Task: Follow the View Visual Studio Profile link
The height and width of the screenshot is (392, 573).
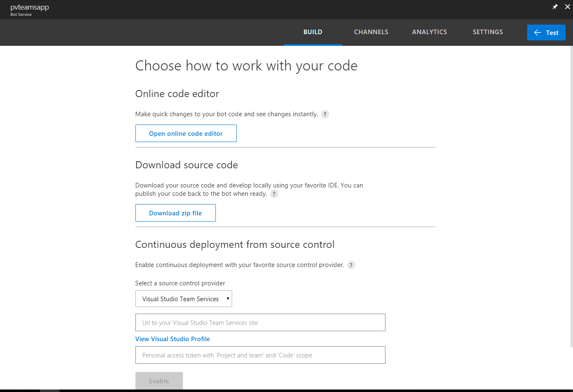Action: pyautogui.click(x=173, y=339)
